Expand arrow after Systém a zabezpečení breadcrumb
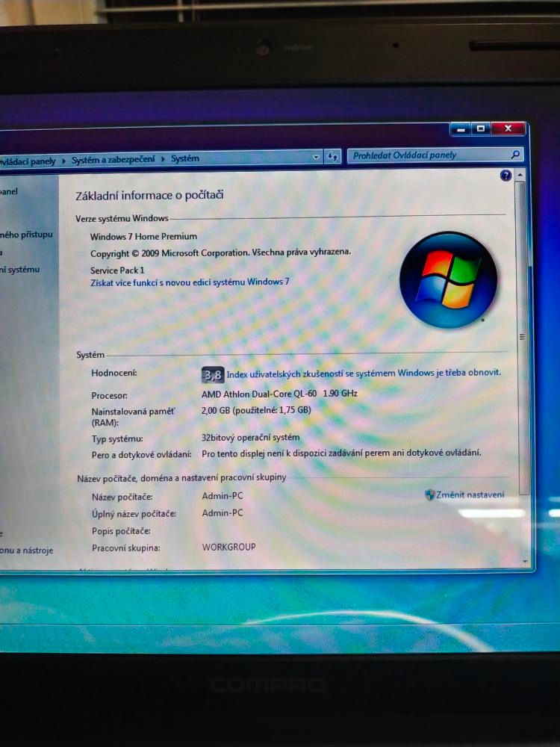 pos(163,158)
